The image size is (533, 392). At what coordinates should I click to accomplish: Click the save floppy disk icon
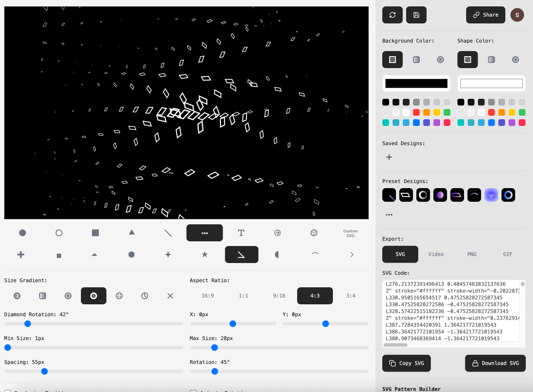pyautogui.click(x=416, y=15)
